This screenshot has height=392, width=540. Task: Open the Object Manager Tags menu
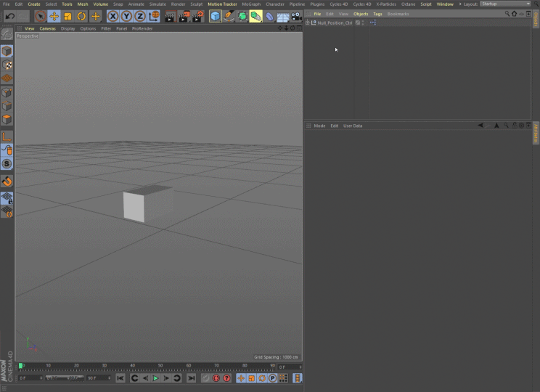click(x=377, y=14)
